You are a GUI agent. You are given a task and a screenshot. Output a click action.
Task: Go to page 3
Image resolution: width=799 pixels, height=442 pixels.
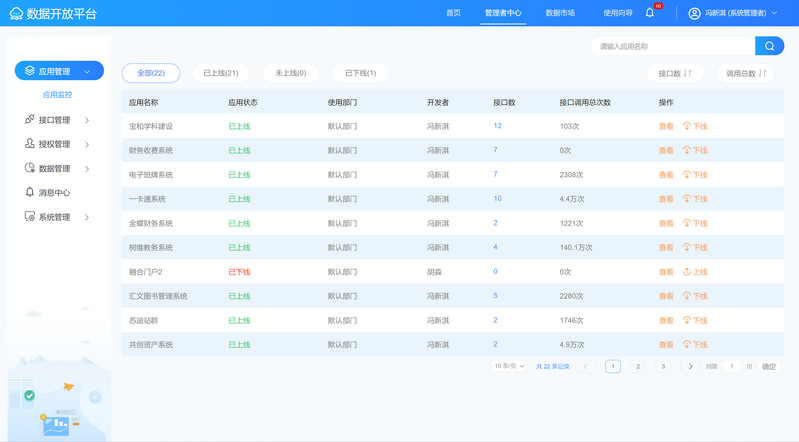[x=662, y=367]
